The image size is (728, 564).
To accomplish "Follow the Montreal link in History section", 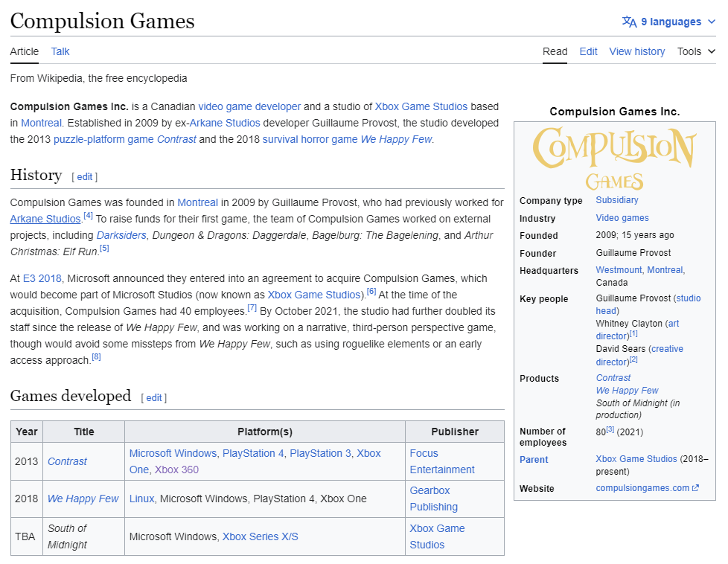I will tap(197, 203).
